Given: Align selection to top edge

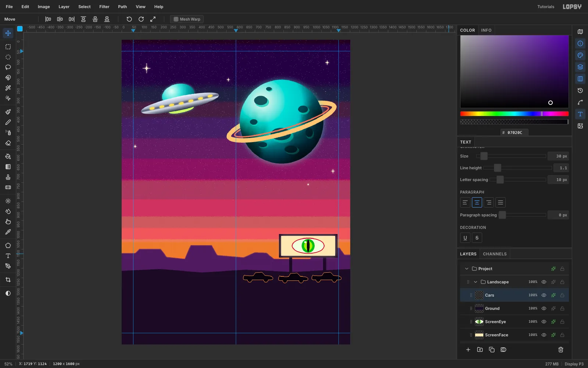Looking at the screenshot, I should pyautogui.click(x=83, y=19).
